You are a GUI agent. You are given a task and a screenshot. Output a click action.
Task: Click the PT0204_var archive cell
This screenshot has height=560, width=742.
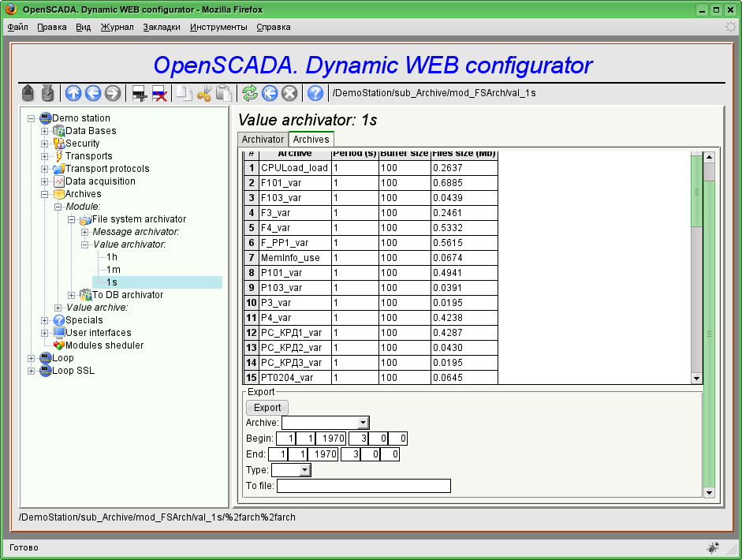point(295,378)
